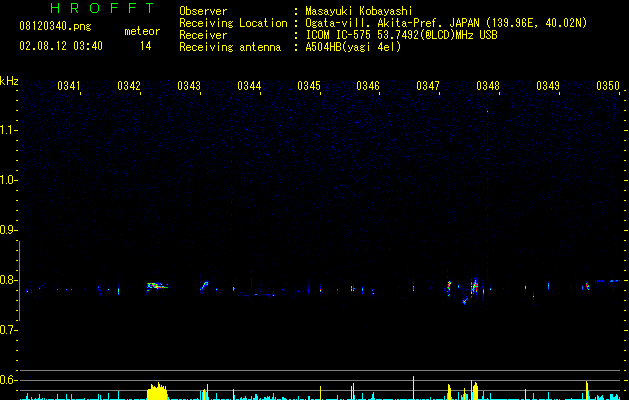The image size is (629, 400).
Task: Click the 1.1 kHz axis label
Action: (x=8, y=130)
